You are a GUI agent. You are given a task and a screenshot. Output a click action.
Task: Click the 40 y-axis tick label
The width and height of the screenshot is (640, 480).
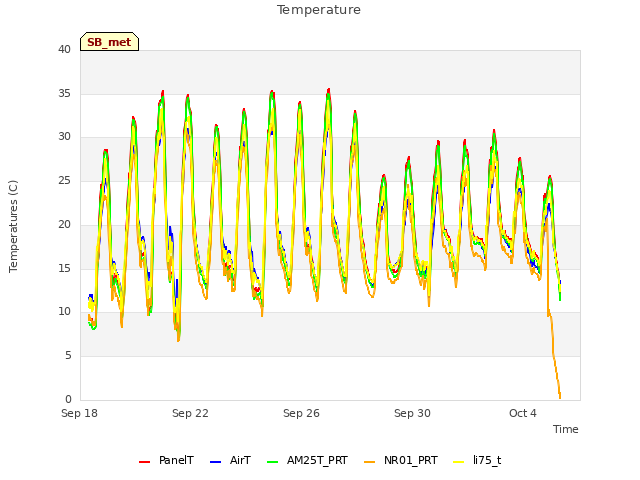pyautogui.click(x=64, y=50)
